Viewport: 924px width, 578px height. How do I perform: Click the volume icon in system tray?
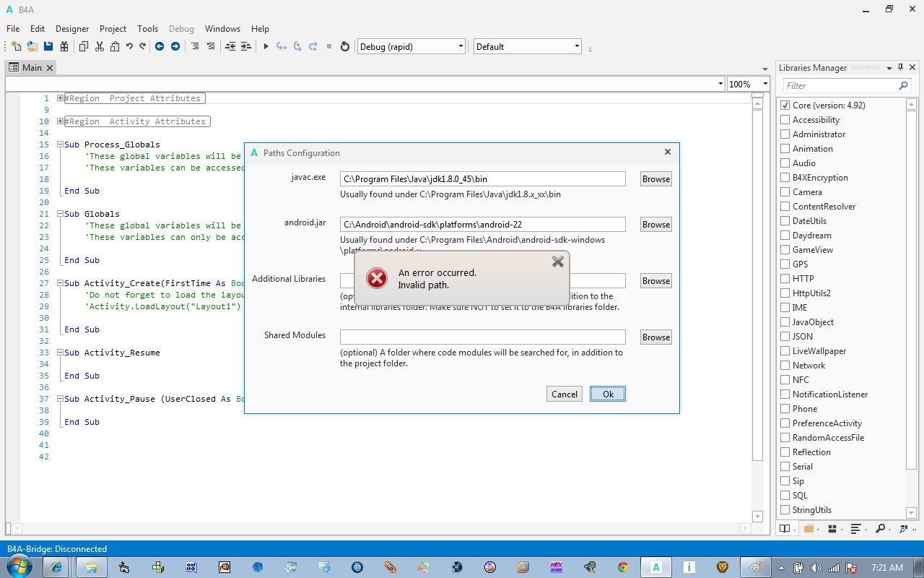816,568
